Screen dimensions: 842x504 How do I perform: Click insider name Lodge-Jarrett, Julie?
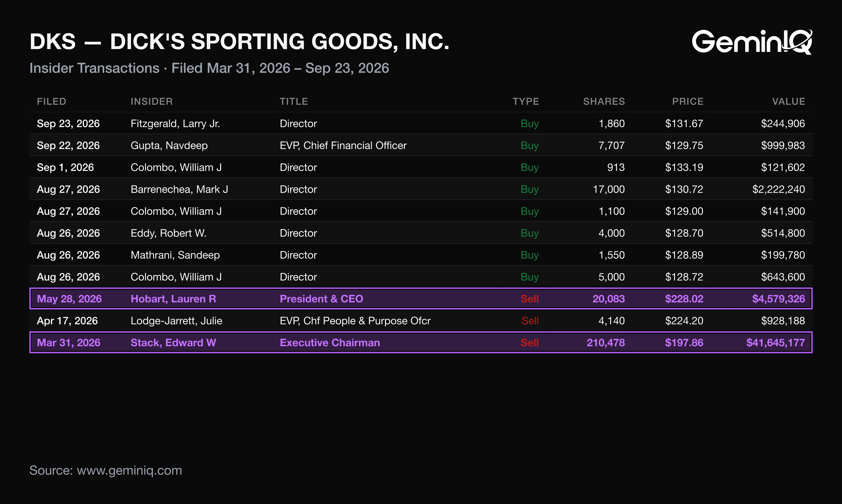176,321
